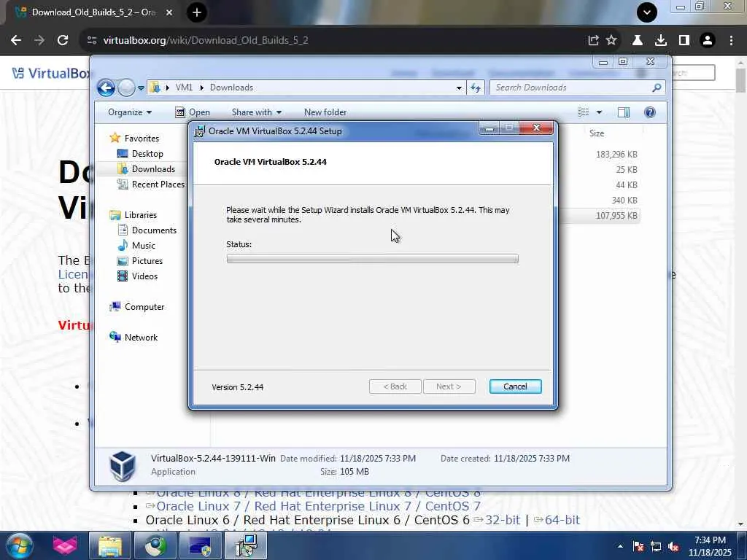Open Documents library in the navigation pane

tap(154, 230)
